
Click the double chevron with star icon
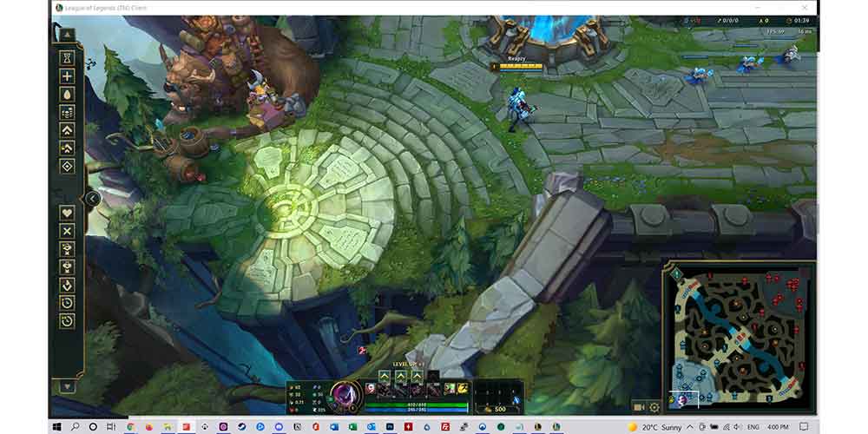(67, 148)
